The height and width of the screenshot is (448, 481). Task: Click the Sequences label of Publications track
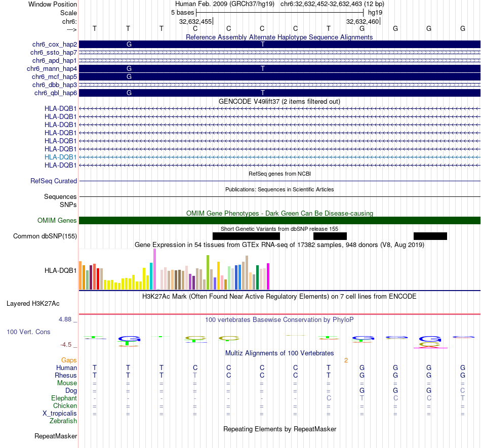[x=60, y=196]
